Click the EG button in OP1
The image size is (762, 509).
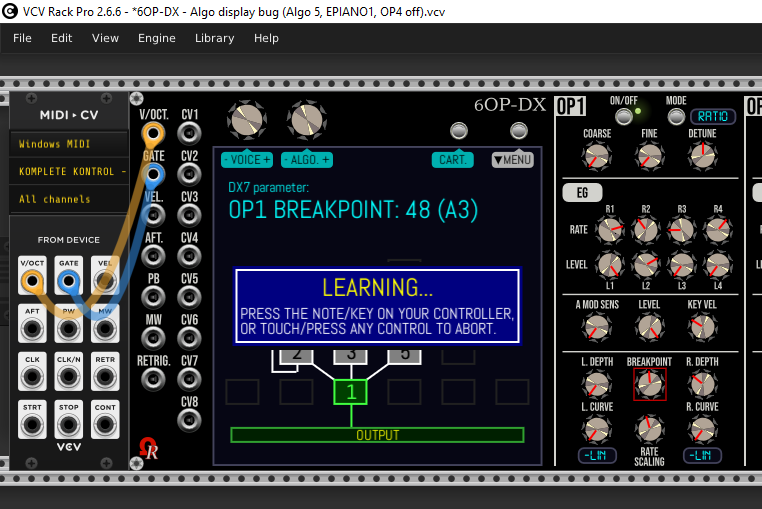click(x=575, y=191)
